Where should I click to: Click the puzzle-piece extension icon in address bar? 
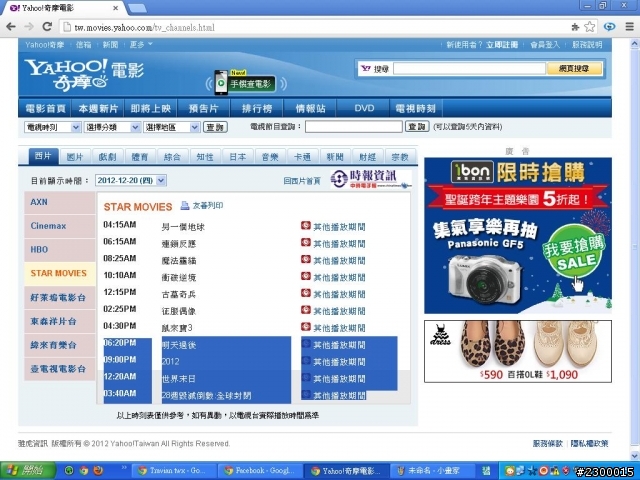[576, 27]
